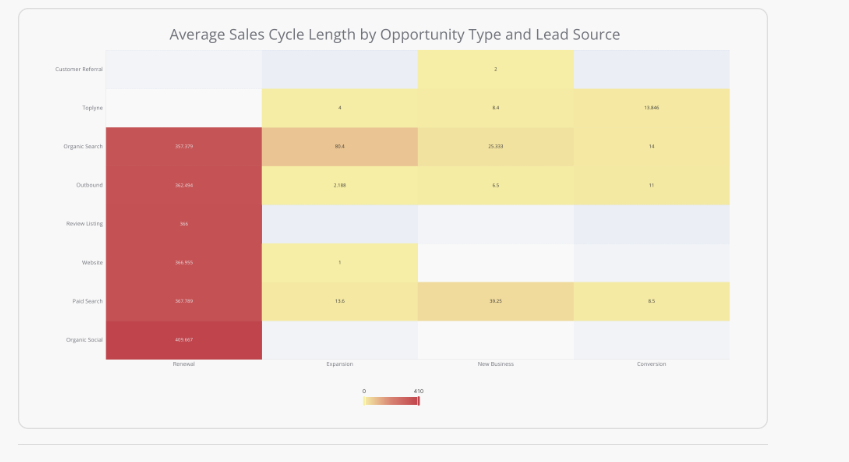This screenshot has height=462, width=849.
Task: Click the Organic Social row label
Action: click(x=84, y=340)
